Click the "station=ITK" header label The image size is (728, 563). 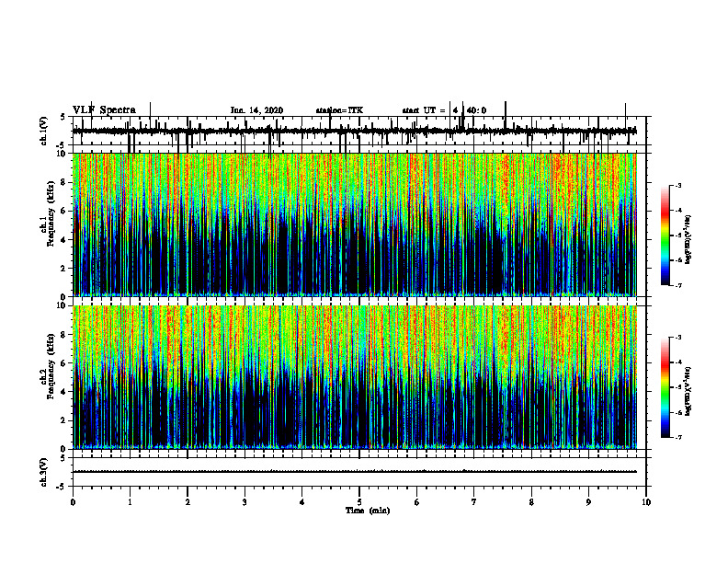(339, 110)
